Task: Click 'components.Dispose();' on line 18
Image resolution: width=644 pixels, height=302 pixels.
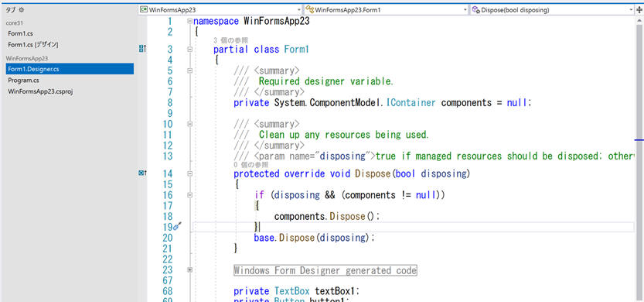Action: (327, 216)
